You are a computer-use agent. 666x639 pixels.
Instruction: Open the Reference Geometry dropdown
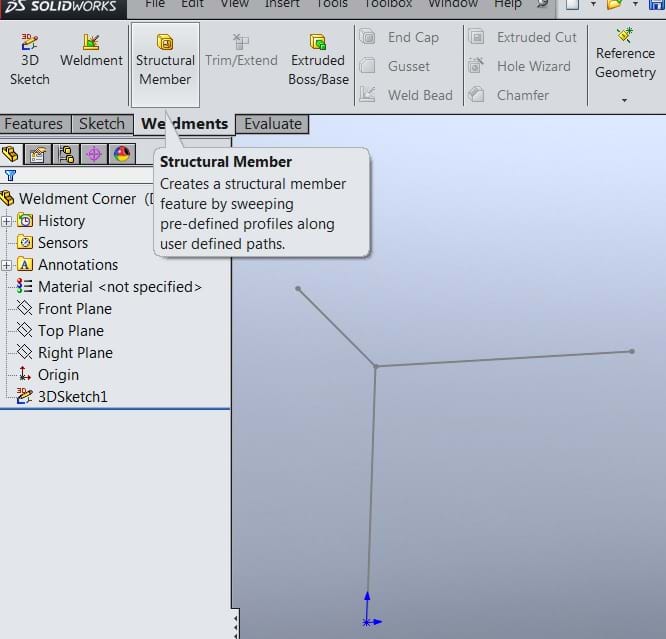(x=625, y=99)
